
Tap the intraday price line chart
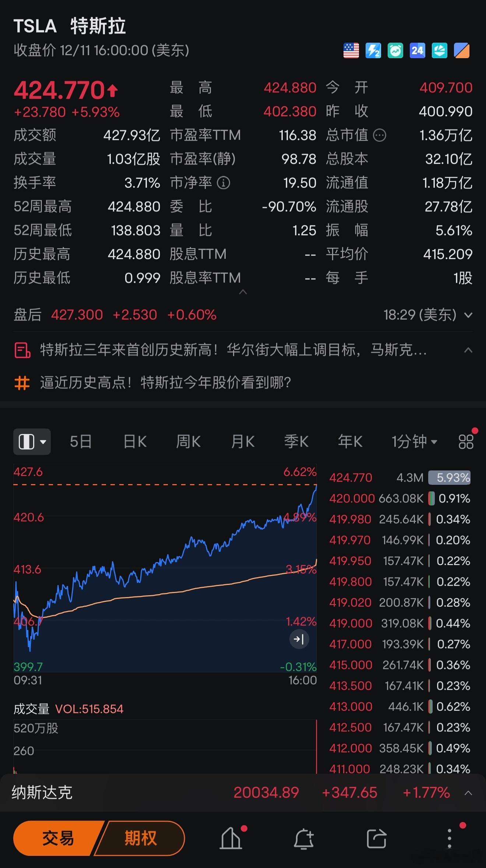(165, 569)
